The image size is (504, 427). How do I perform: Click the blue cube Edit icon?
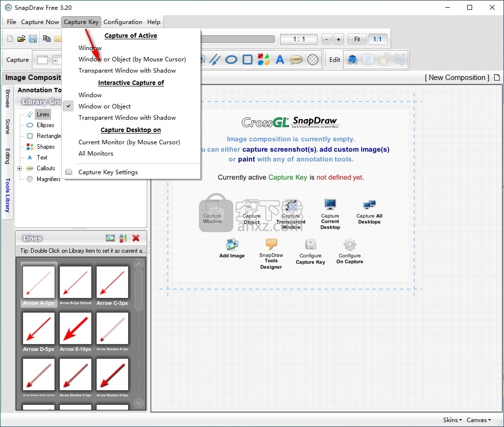tap(353, 59)
